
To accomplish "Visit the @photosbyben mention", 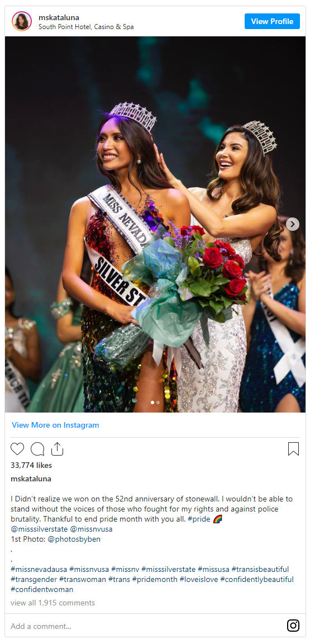I will [74, 539].
